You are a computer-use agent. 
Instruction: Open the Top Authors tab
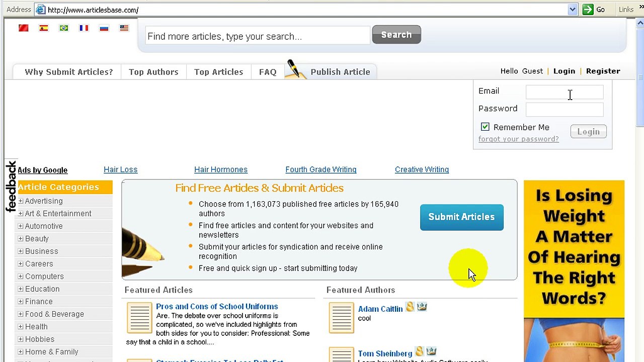[x=153, y=72]
